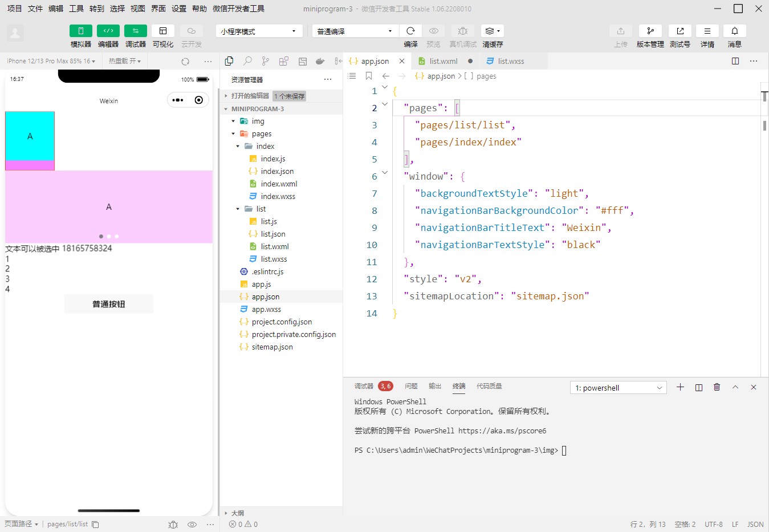Maximize the terminal panel
Screen dimensions: 769x532
click(735, 387)
